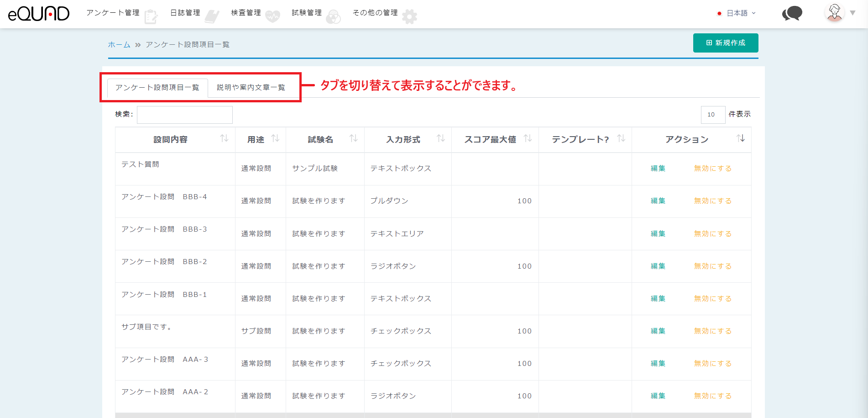
Task: Select the アンケート設問項目一覧 tab
Action: 157,87
